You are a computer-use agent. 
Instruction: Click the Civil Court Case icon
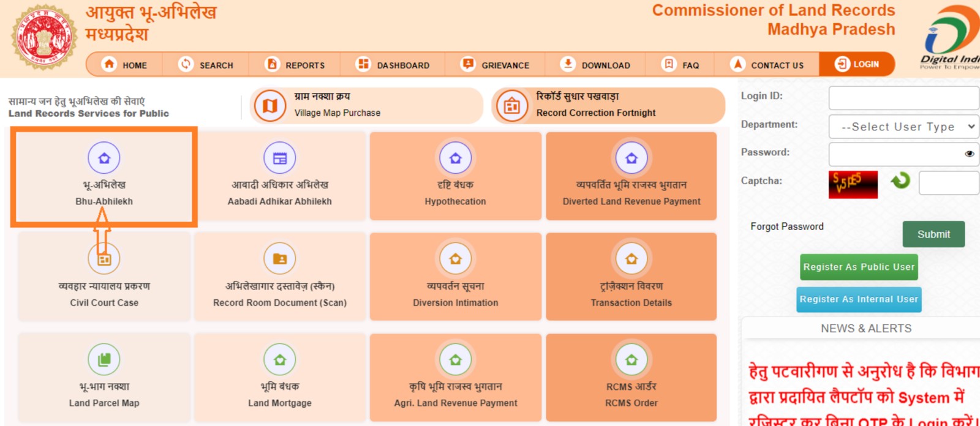click(104, 259)
